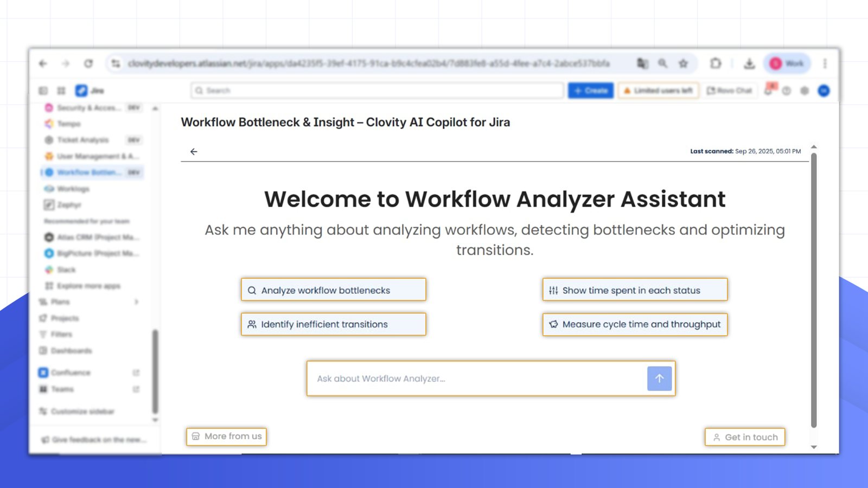This screenshot has height=488, width=868.
Task: Click Give feedback on the new navigation
Action: tap(93, 440)
